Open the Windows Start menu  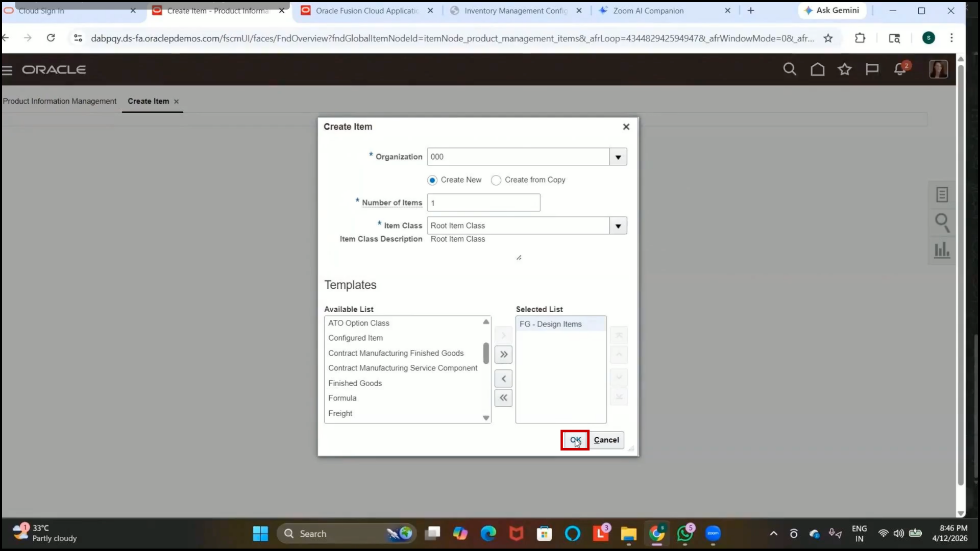tap(260, 534)
